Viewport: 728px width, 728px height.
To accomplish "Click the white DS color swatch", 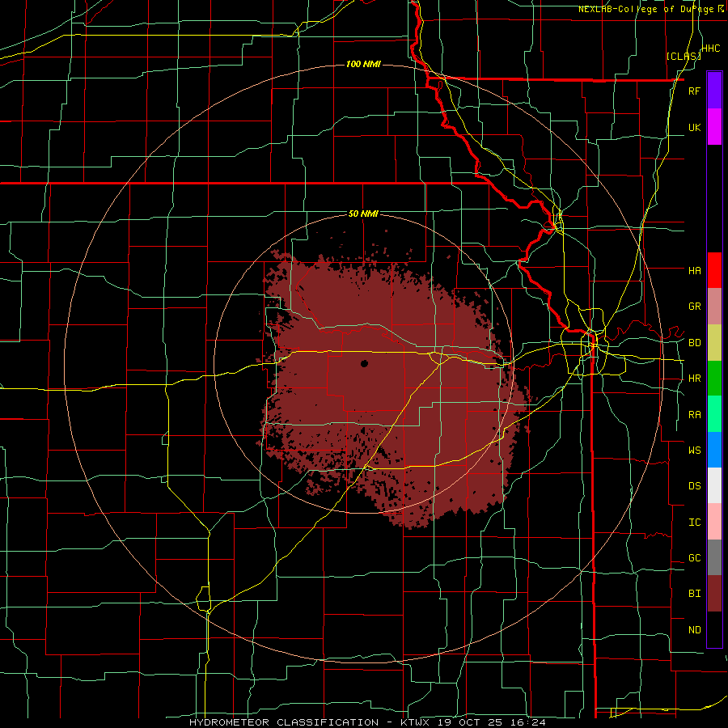I will 714,485.
